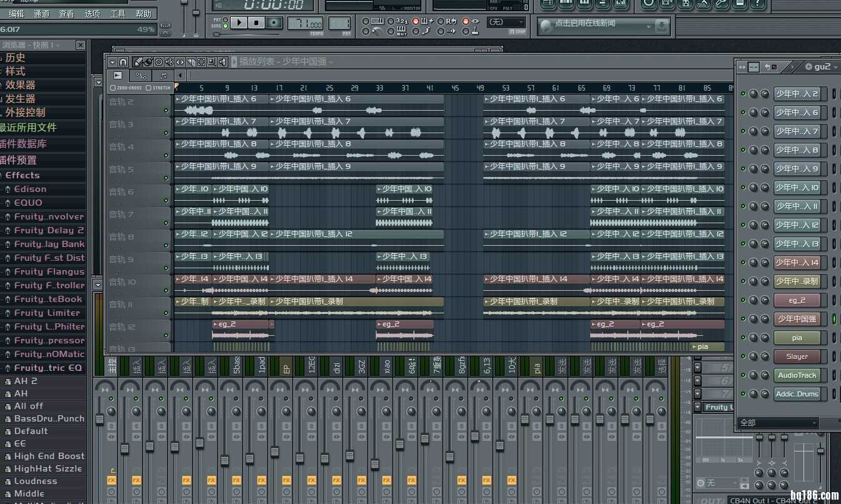Select Fruity Delay 2 in the browser

49,230
